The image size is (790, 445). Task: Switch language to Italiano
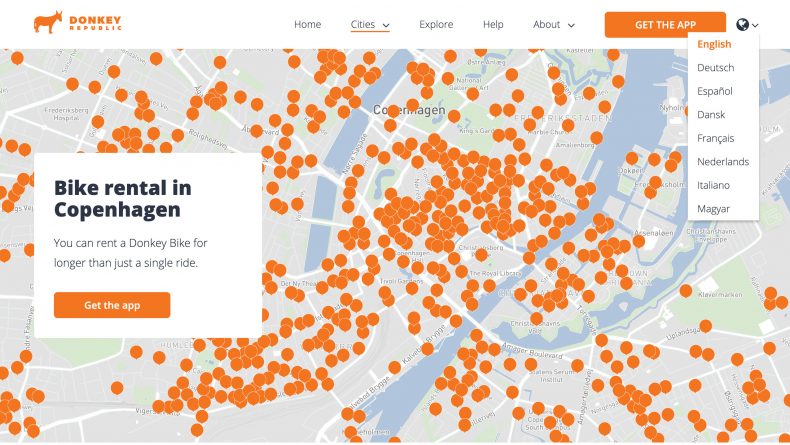[713, 185]
